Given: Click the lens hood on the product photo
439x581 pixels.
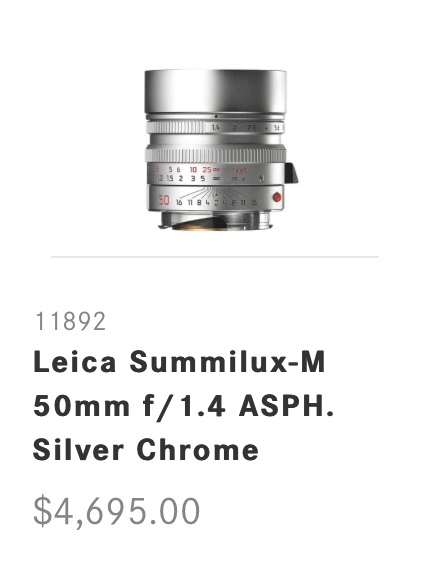Looking at the screenshot, I should 215,91.
